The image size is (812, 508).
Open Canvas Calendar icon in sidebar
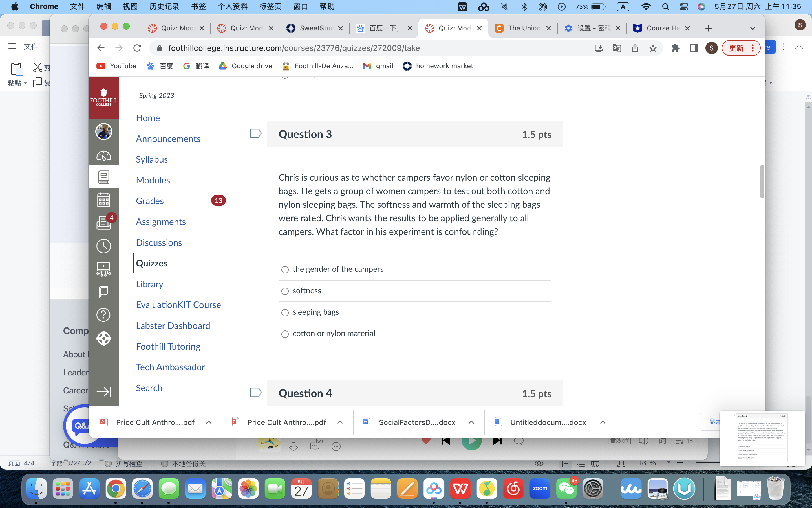[104, 200]
